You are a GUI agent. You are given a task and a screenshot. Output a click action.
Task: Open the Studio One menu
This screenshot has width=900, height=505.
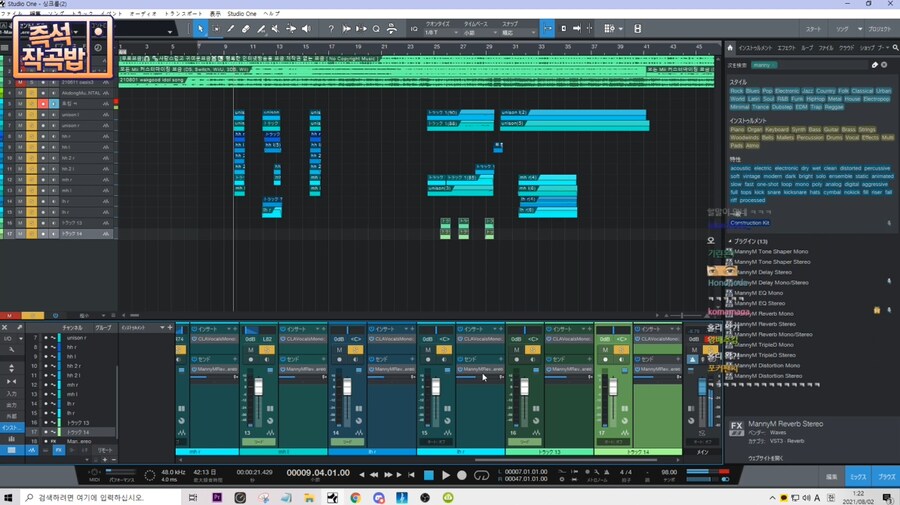[x=242, y=13]
